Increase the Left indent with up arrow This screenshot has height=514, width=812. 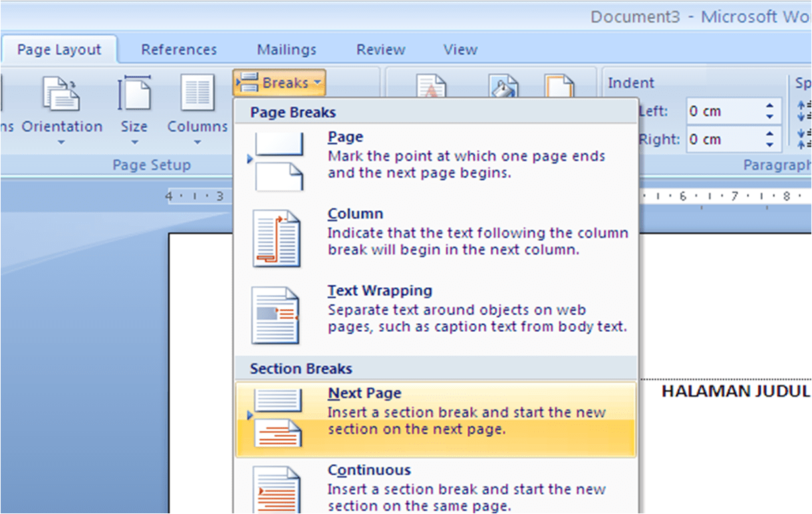(770, 106)
